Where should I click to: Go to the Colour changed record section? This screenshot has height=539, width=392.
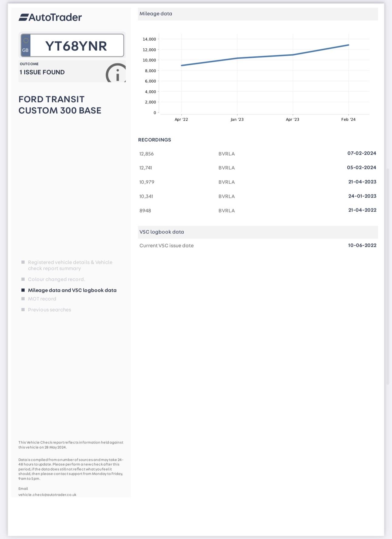(x=57, y=279)
